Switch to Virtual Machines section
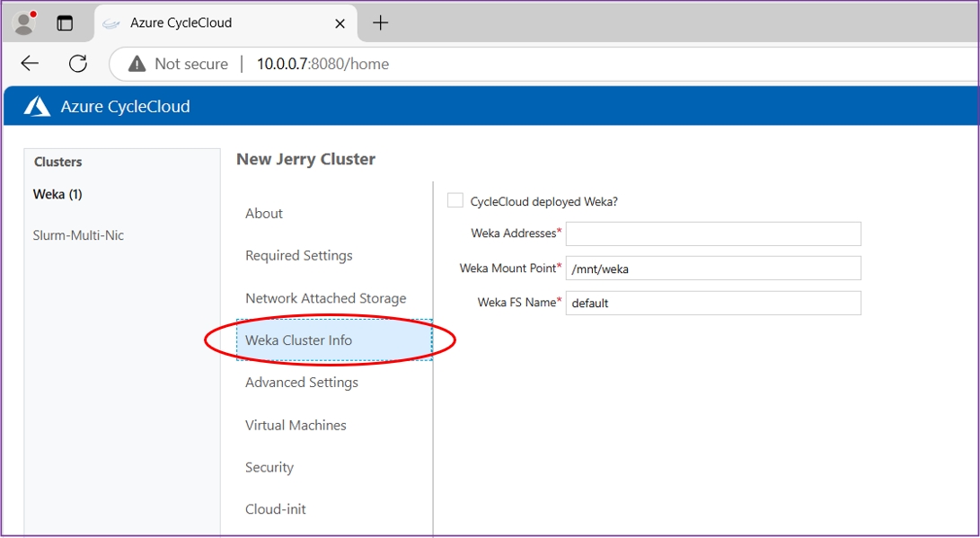The image size is (980, 538). coord(296,426)
